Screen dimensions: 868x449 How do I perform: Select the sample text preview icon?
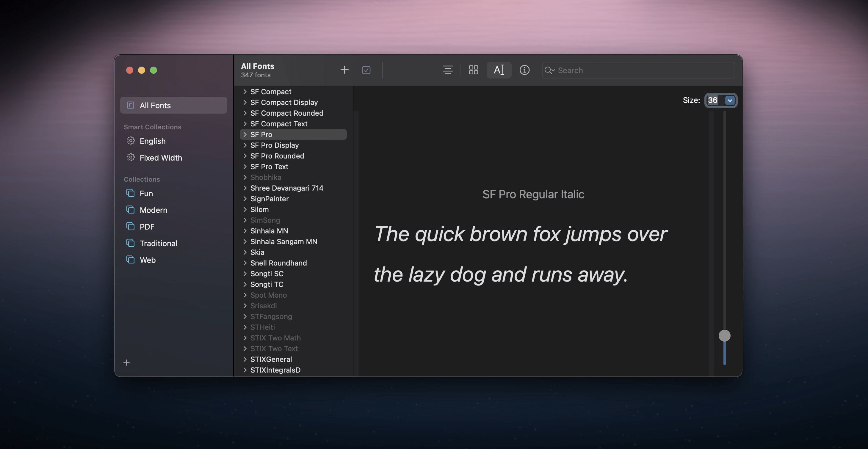tap(499, 70)
